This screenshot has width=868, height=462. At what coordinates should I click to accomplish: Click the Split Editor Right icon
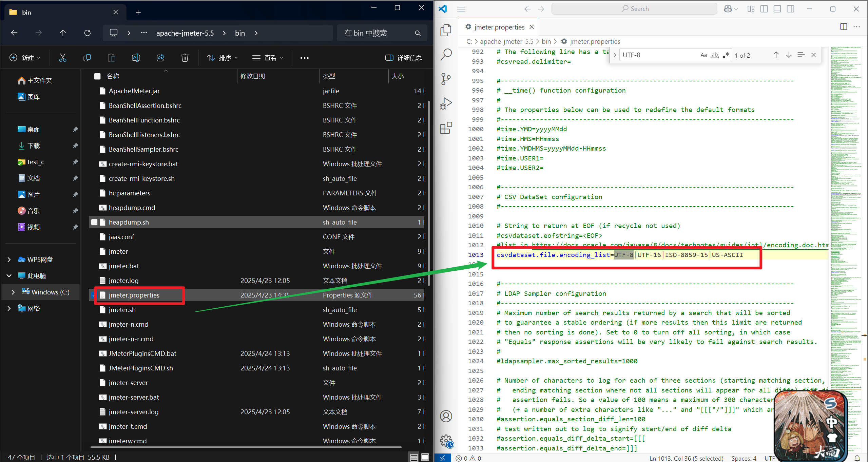[x=844, y=27]
